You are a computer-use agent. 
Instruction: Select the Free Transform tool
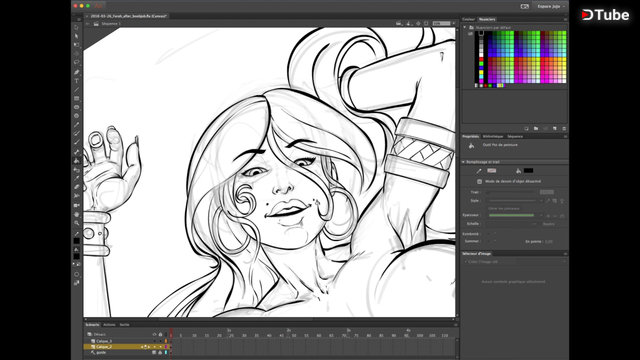click(76, 45)
